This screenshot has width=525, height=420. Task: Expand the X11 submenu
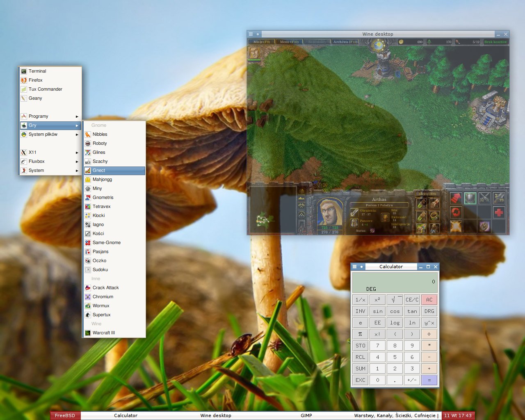[50, 152]
